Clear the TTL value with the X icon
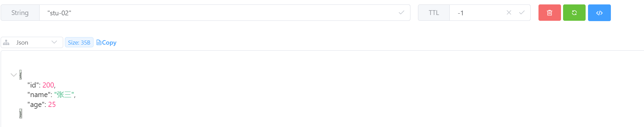The image size is (644, 127). [x=509, y=13]
